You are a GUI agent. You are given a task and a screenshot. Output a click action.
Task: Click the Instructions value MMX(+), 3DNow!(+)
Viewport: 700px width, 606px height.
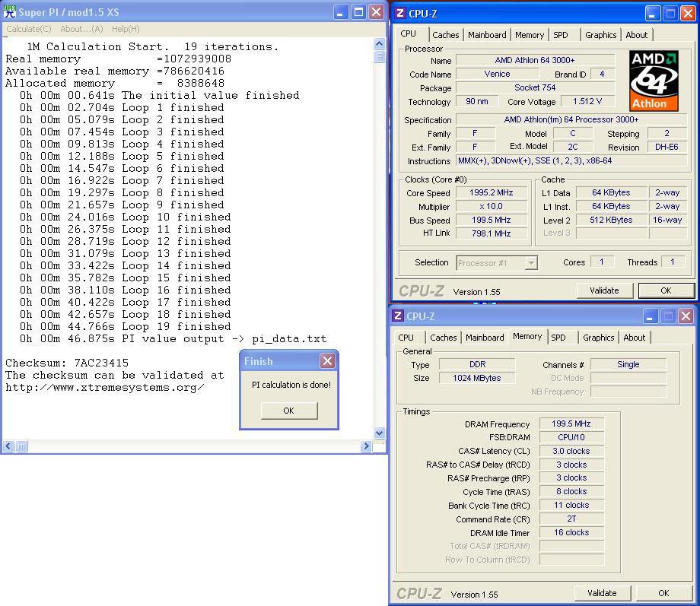coord(571,160)
